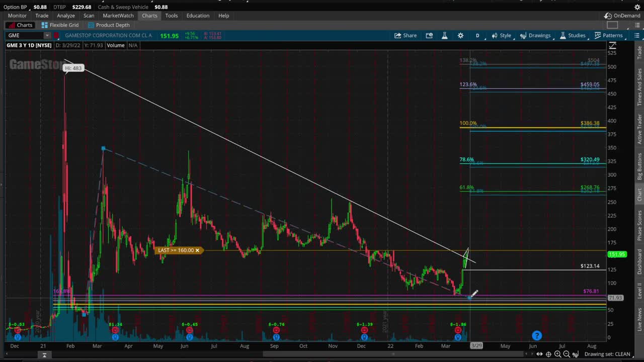644x362 pixels.
Task: Switch to the Analyze tab
Action: coord(66,16)
